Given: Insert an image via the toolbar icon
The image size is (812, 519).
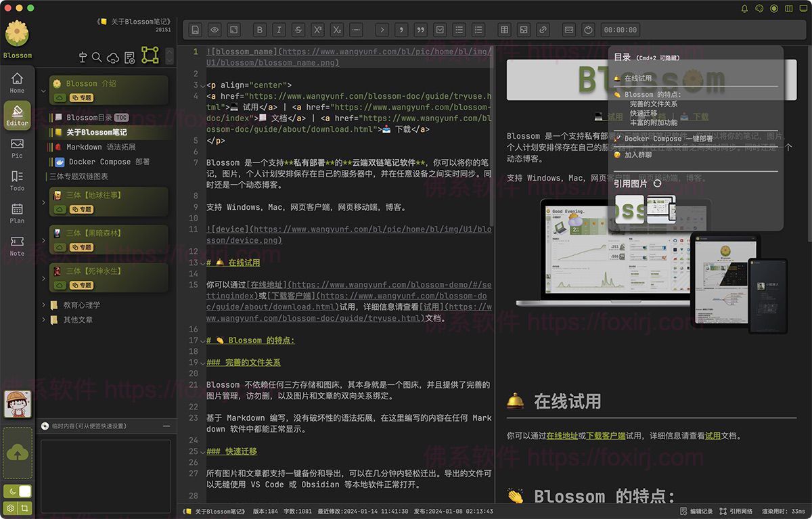Looking at the screenshot, I should [523, 30].
